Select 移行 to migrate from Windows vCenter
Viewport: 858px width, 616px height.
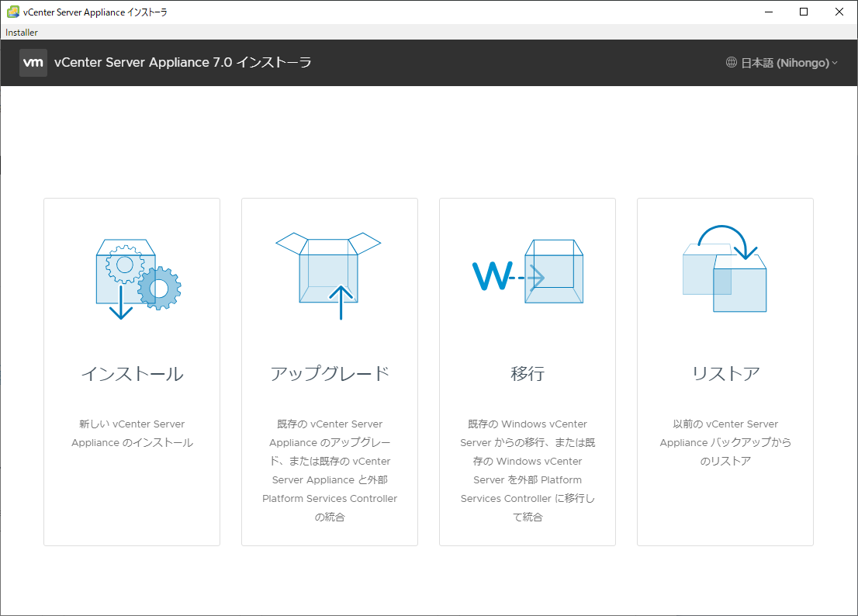(527, 372)
